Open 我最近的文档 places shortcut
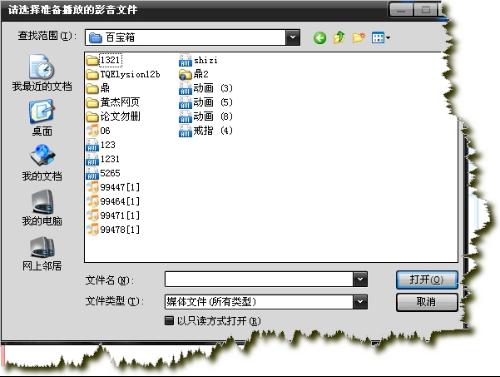This screenshot has width=500, height=377. click(42, 73)
